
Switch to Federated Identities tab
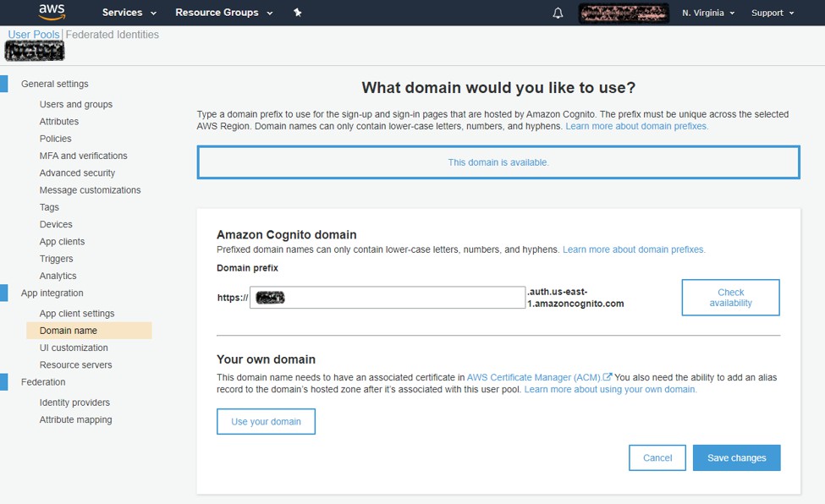tap(112, 35)
